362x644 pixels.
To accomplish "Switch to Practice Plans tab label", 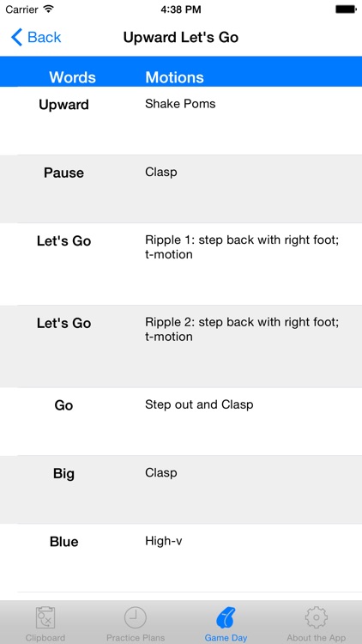I will 136,638.
